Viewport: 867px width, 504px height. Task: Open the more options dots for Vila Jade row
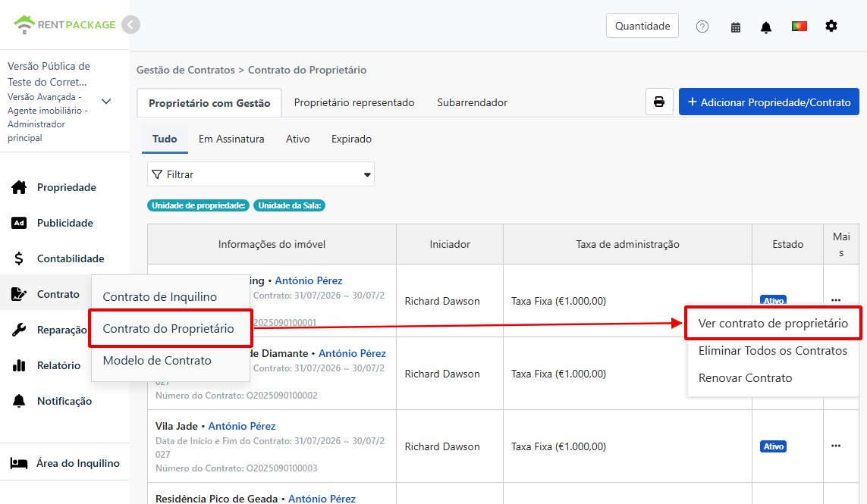(x=836, y=446)
